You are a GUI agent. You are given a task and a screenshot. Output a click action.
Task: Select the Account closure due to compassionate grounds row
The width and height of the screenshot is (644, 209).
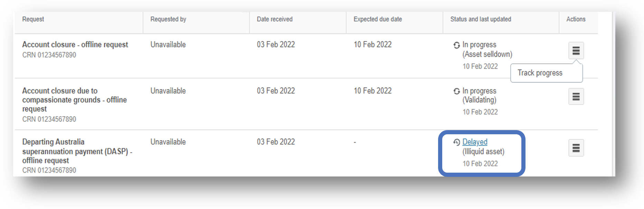[306, 104]
